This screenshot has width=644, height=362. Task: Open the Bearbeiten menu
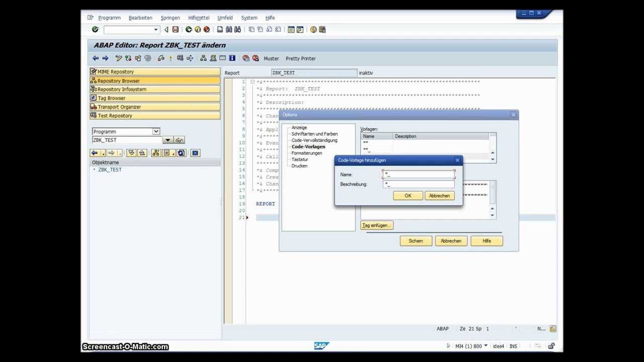click(140, 18)
